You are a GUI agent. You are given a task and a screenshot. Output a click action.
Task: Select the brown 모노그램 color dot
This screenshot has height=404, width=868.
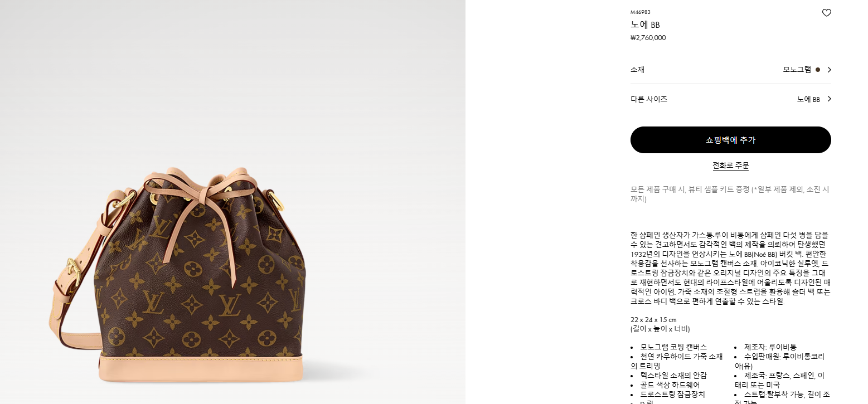[818, 70]
